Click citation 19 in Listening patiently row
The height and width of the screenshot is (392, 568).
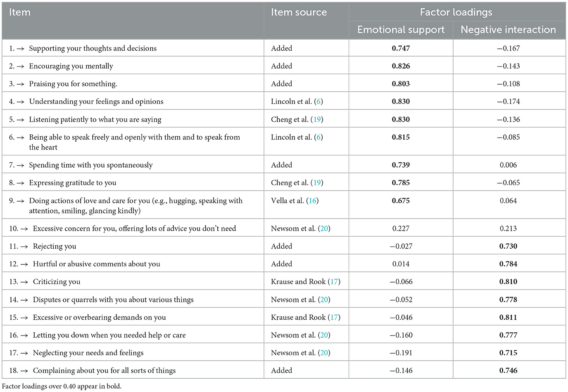click(317, 119)
